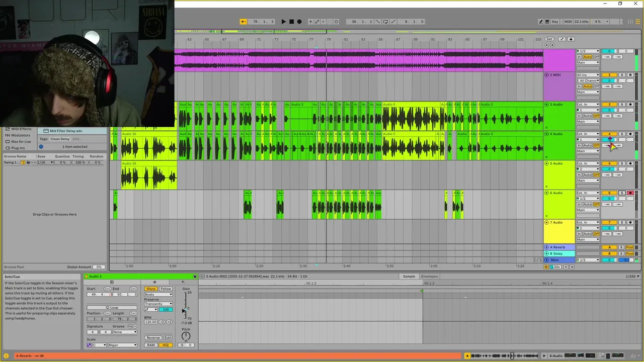Click the MIDI Arrangement Overdub plus icon

310,22
